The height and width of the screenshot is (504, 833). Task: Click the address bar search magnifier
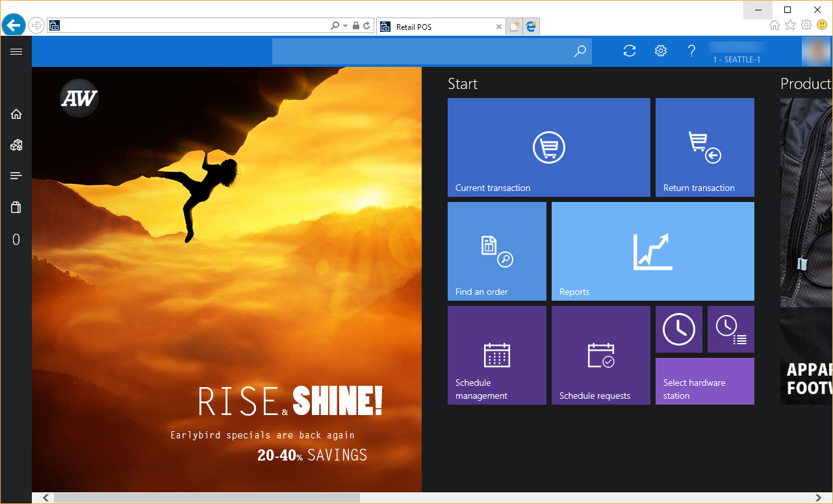pyautogui.click(x=335, y=26)
